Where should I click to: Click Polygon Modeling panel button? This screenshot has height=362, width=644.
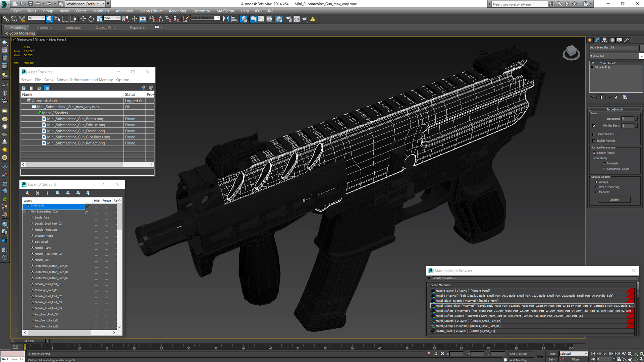pyautogui.click(x=19, y=33)
